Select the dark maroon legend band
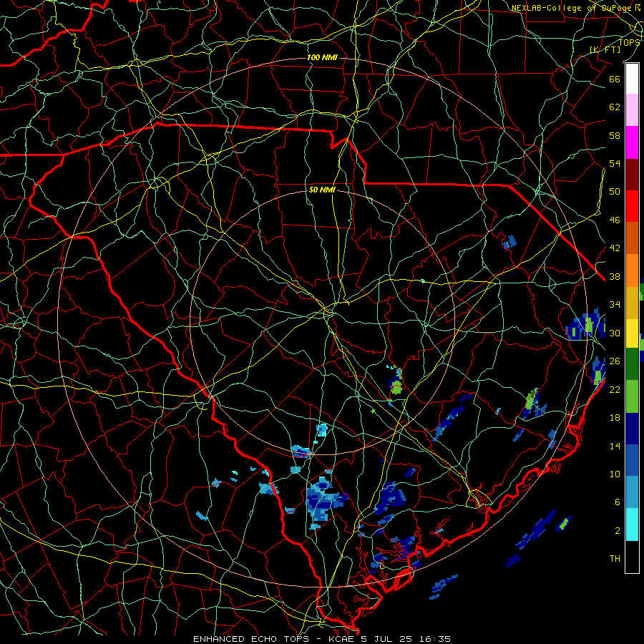Image resolution: width=644 pixels, height=644 pixels. pos(632,175)
